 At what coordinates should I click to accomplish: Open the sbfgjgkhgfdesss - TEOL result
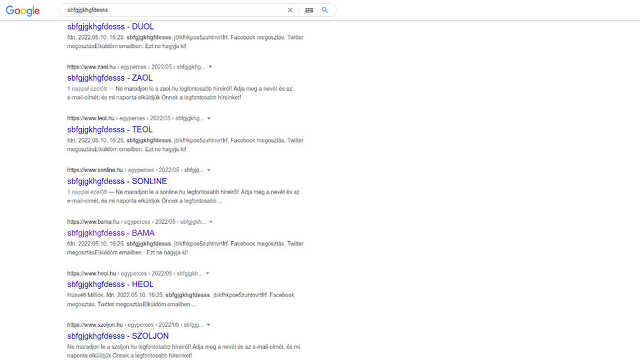click(110, 129)
